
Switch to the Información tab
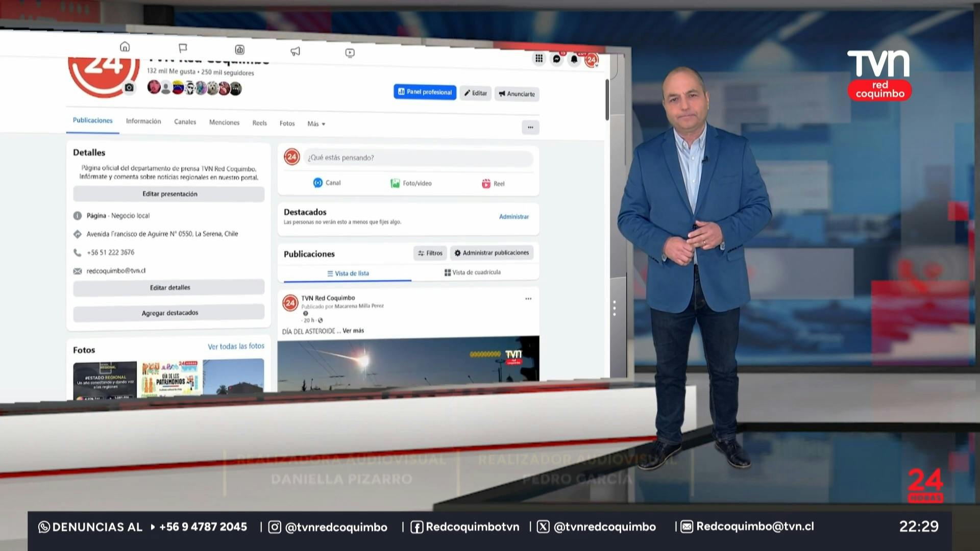pos(143,121)
